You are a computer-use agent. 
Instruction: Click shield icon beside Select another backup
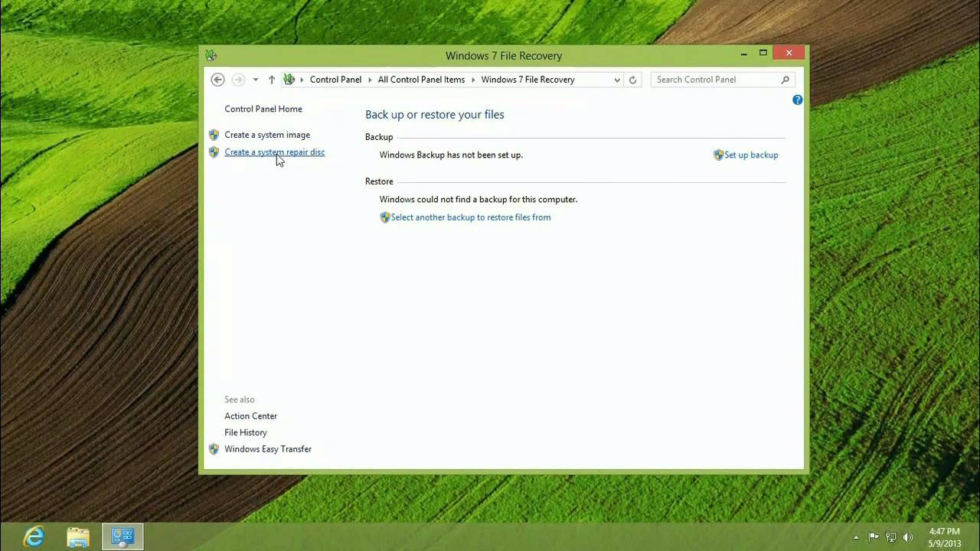385,217
